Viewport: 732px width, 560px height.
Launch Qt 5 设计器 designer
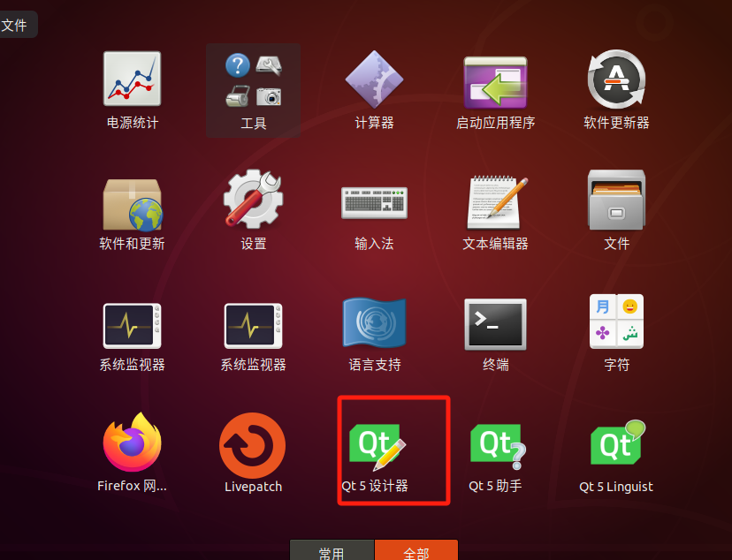point(377,446)
